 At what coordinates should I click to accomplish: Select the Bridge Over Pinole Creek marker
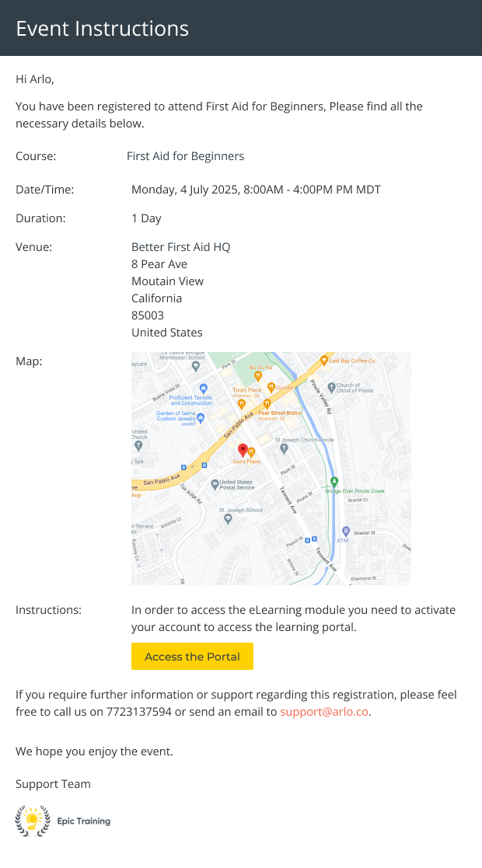[334, 481]
